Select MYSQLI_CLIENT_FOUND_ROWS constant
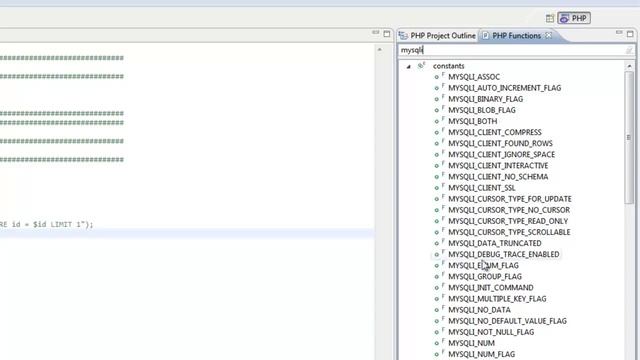 [500, 143]
